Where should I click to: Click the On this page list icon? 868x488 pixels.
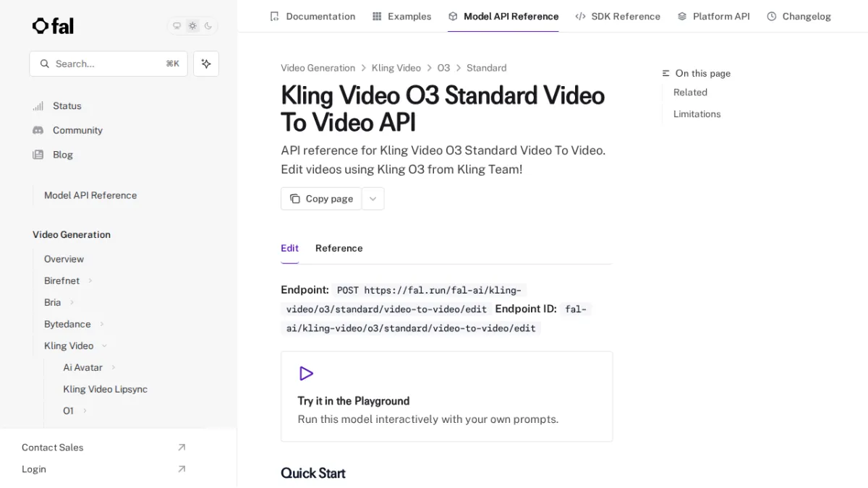point(666,74)
